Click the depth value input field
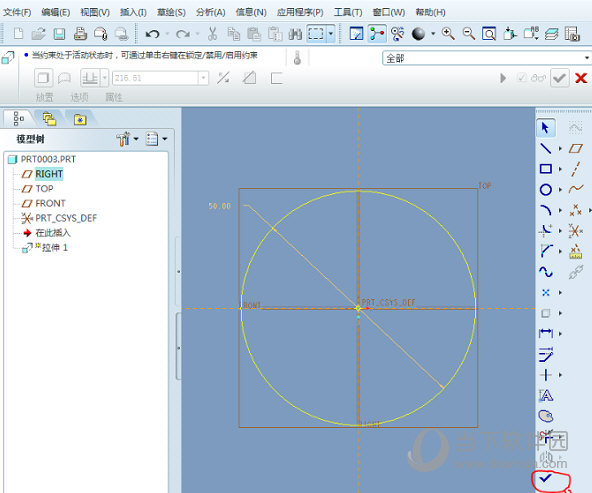This screenshot has height=493, width=592. click(x=155, y=78)
